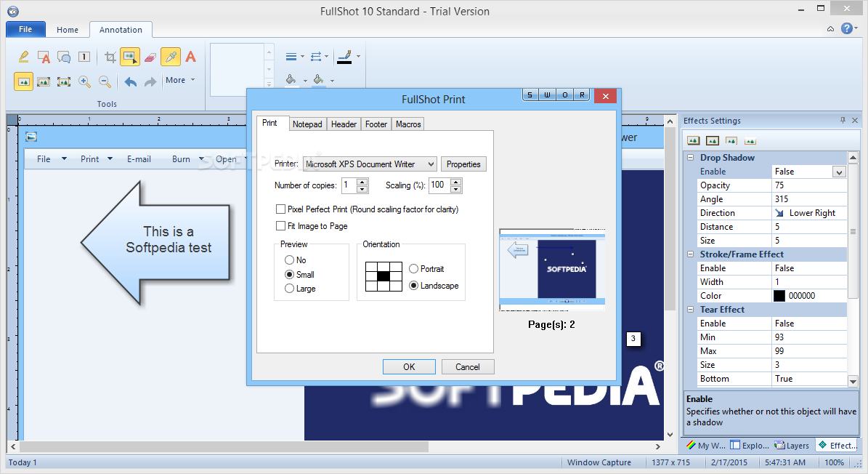The width and height of the screenshot is (868, 474).
Task: Pin the Effects Settings panel
Action: pos(843,120)
